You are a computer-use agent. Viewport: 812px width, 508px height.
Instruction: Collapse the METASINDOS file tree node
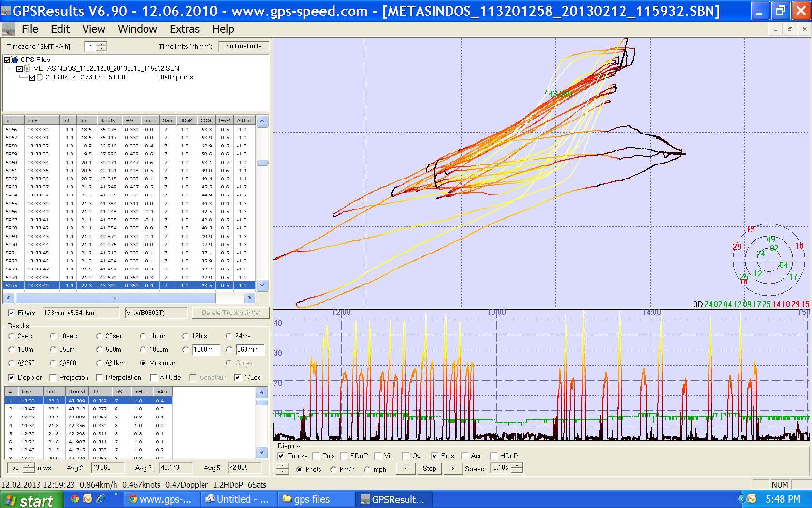click(x=7, y=69)
